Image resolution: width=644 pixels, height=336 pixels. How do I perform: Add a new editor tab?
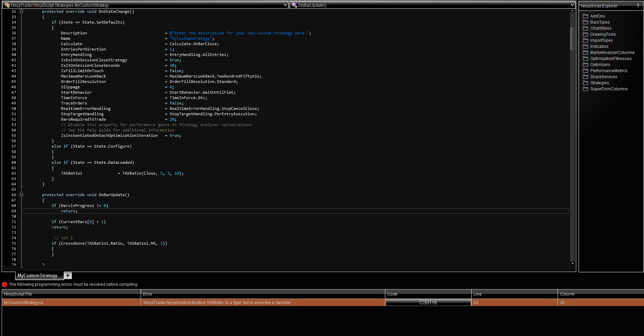[x=68, y=275]
